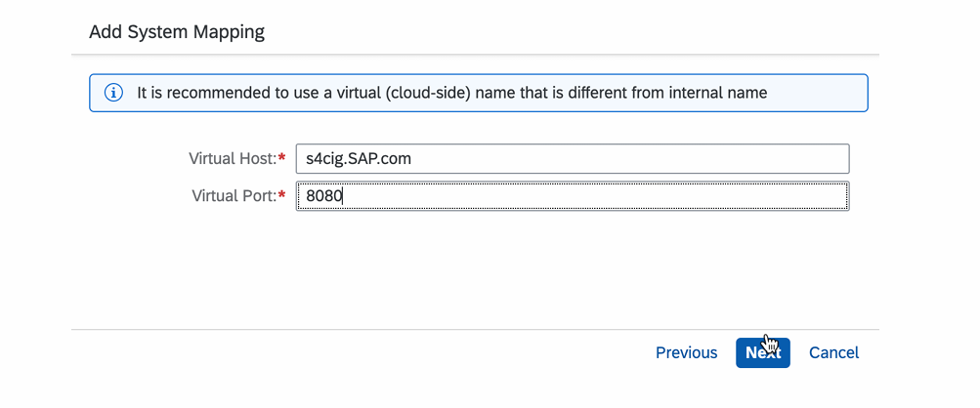Click the virtual name recommendation message text

point(451,94)
